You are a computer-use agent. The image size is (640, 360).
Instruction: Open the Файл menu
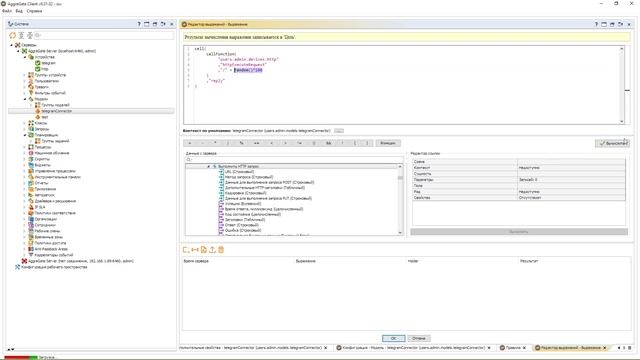point(7,11)
